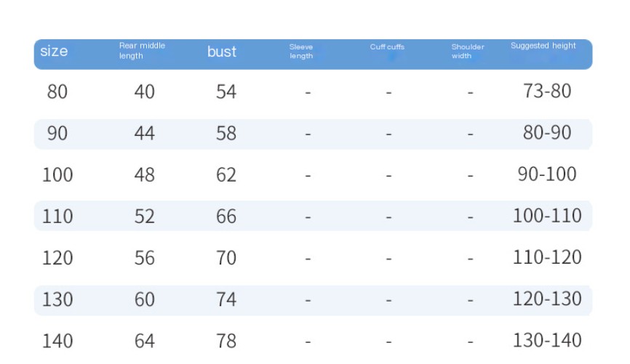The height and width of the screenshot is (364, 630).
Task: Select bust value 78
Action: [x=226, y=341]
